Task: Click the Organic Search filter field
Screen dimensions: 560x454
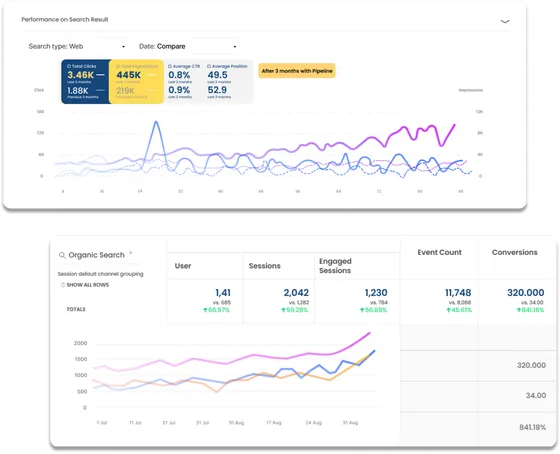Action: [96, 255]
